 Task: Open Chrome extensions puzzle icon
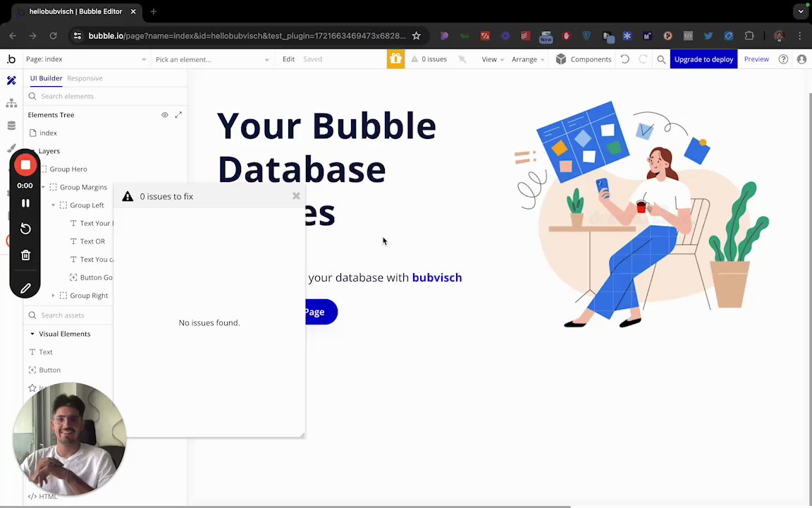tap(749, 36)
